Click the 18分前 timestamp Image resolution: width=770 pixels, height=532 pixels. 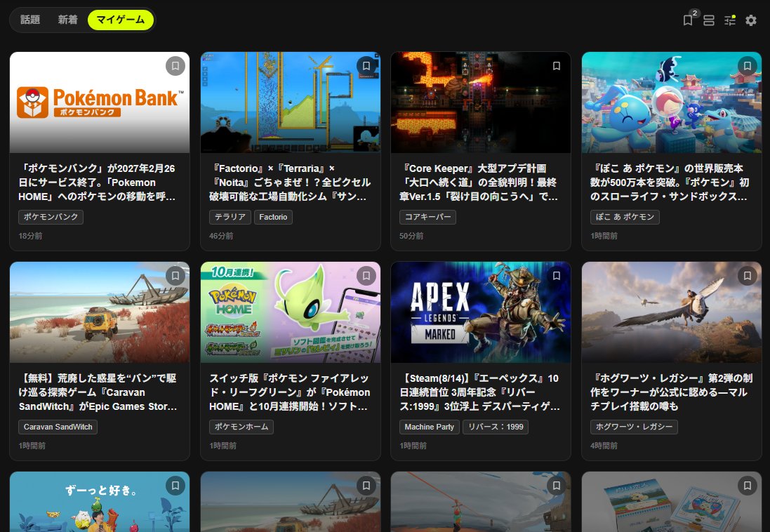30,236
